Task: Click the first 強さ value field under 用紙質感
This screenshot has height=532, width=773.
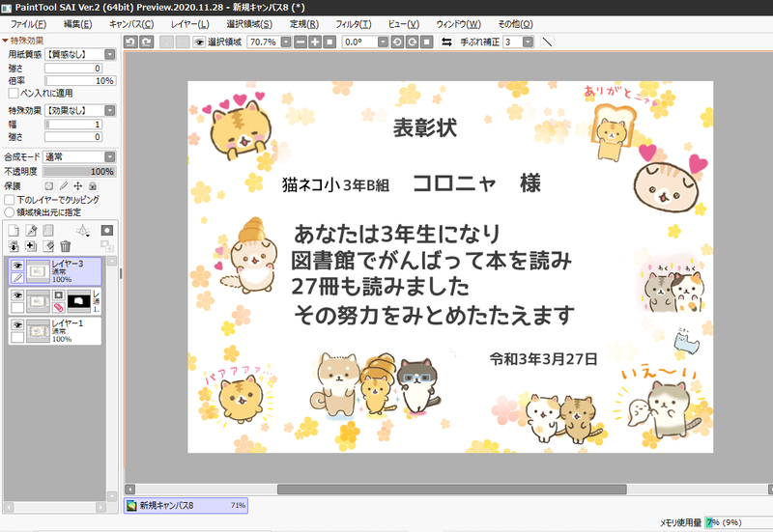Action: coord(73,68)
